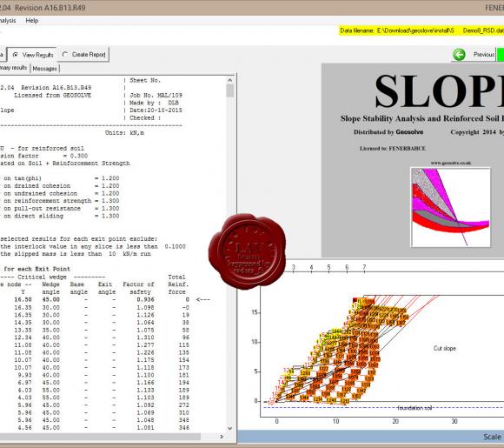Click the Y value 16.50 in results
This screenshot has height=448, width=504.
pos(23,299)
